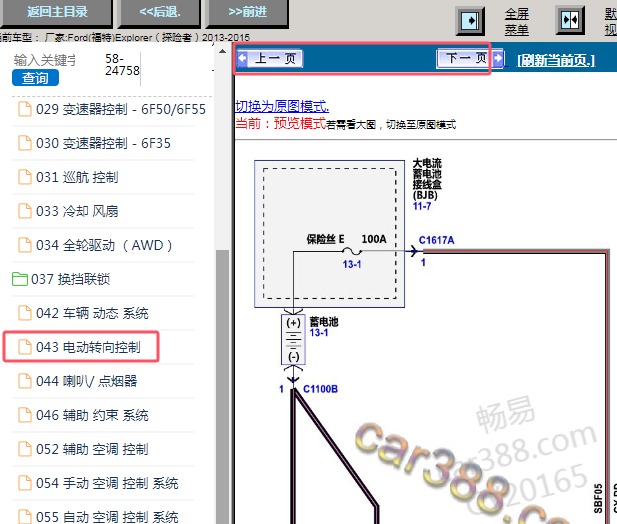Screen dimensions: 617x524
Task: Click 切换为原图模式 link
Action: pyautogui.click(x=282, y=106)
